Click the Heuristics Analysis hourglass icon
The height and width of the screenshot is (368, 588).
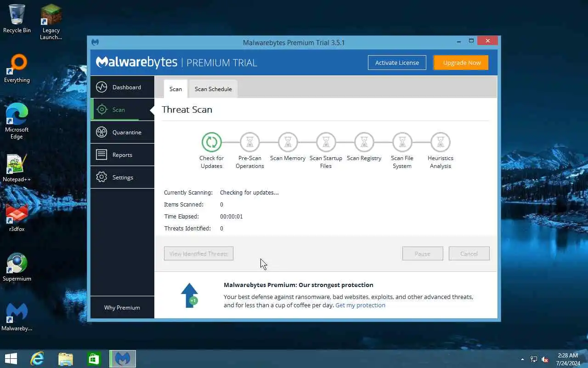click(441, 142)
